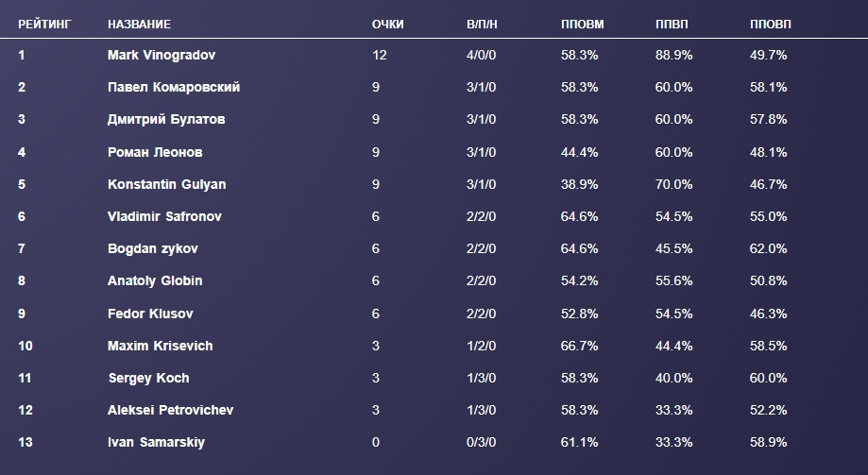Select last-ranked player Ivan Samarskiy
The image size is (868, 475).
tap(156, 443)
